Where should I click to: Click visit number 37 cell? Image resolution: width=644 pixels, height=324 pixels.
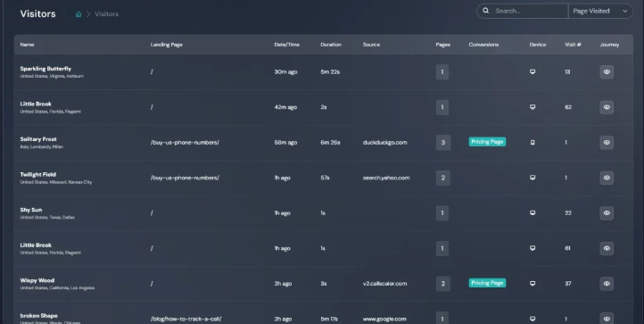click(x=567, y=284)
